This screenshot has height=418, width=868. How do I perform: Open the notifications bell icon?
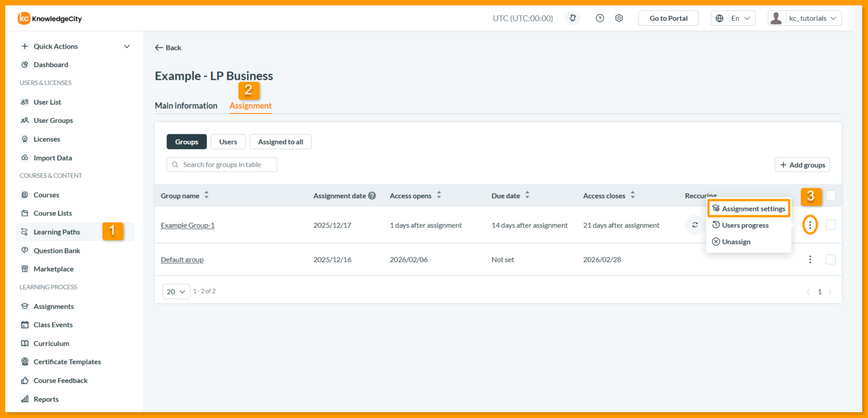573,18
